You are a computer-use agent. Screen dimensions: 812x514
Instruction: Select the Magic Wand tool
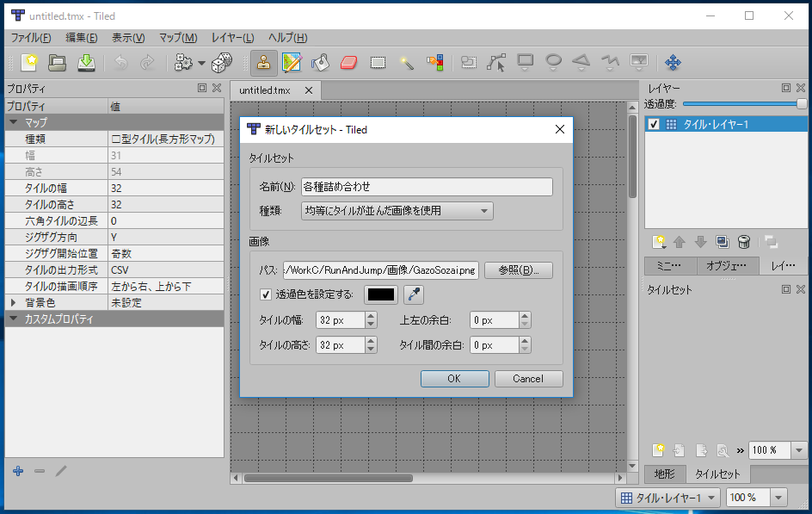click(x=407, y=63)
